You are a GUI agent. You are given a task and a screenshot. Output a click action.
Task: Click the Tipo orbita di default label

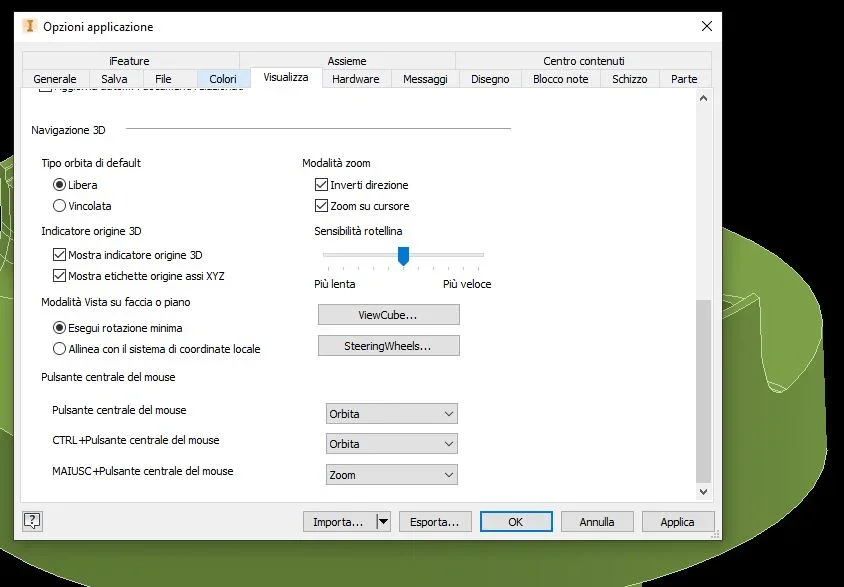click(x=91, y=163)
